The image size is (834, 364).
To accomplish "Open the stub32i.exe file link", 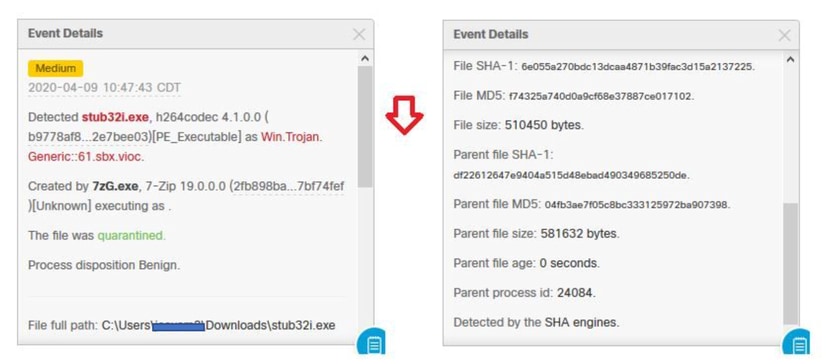I will tap(116, 117).
